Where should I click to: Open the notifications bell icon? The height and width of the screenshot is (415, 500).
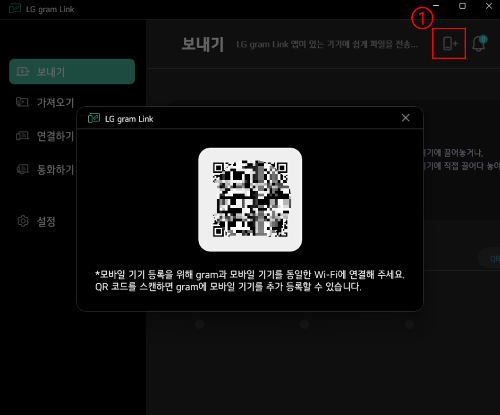pos(479,44)
